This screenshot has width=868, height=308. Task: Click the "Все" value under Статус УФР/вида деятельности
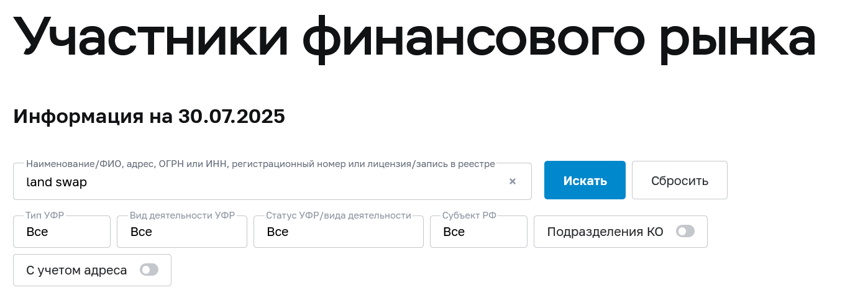pyautogui.click(x=278, y=232)
